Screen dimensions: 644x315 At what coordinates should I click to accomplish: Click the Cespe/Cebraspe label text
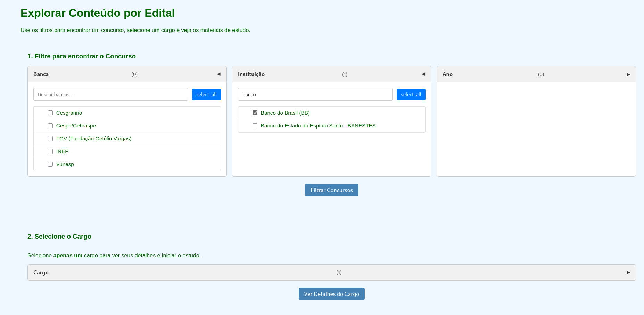(76, 126)
